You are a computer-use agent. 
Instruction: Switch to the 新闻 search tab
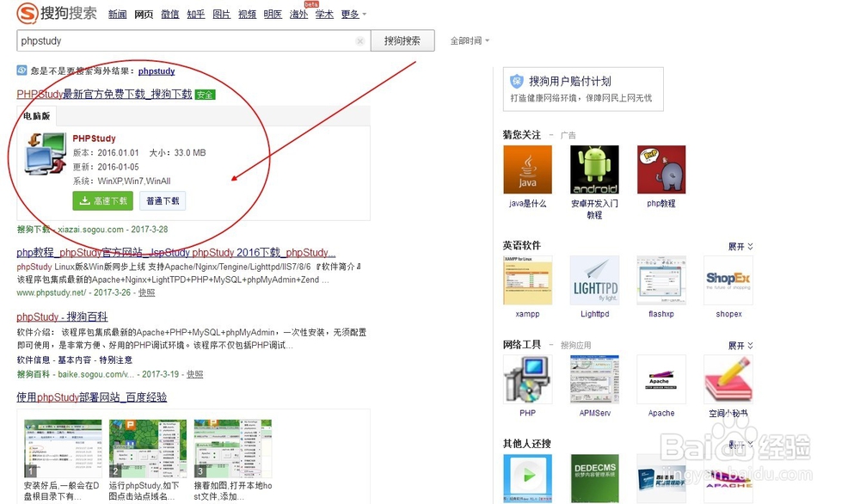click(x=117, y=15)
